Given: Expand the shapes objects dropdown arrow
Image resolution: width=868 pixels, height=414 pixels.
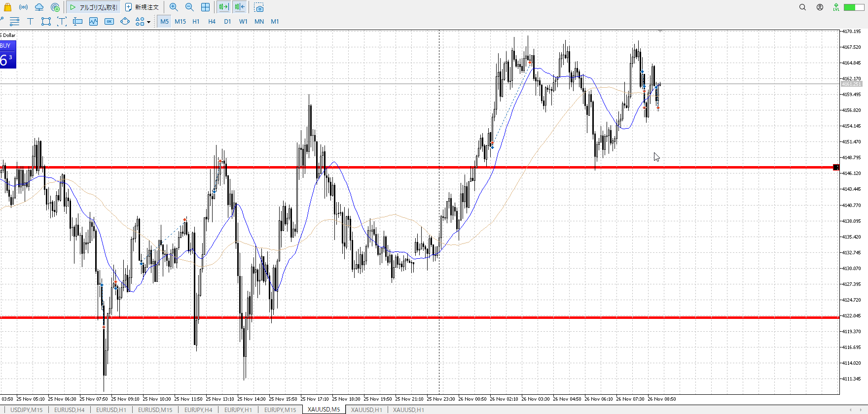Looking at the screenshot, I should point(148,22).
